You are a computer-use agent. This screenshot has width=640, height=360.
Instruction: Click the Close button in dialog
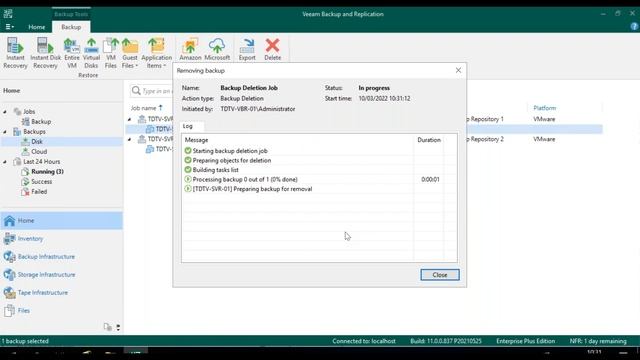tap(440, 275)
